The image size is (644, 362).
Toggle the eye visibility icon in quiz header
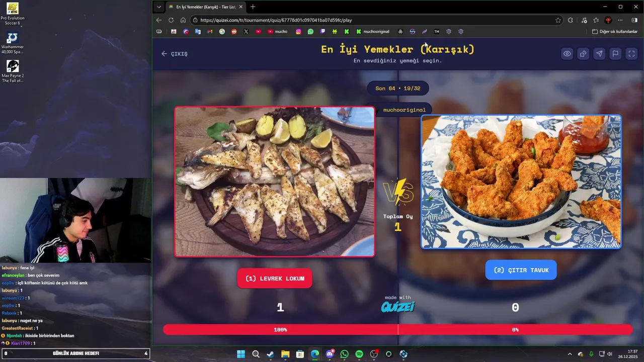click(x=567, y=54)
